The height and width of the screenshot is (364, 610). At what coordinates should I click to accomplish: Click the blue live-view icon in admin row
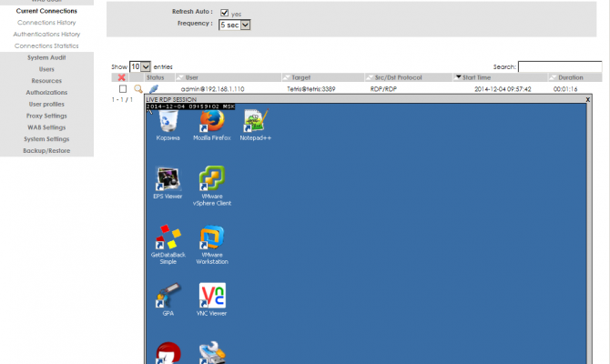point(154,89)
